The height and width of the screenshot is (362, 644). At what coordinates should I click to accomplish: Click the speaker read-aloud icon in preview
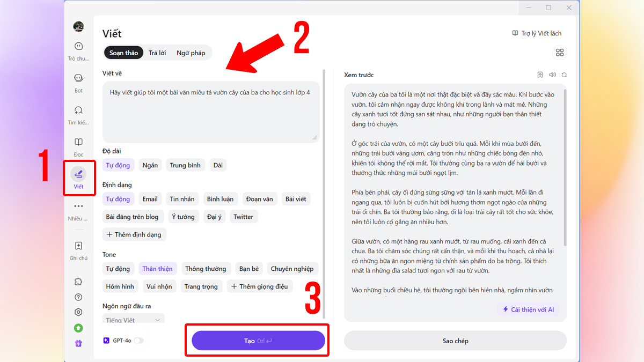552,75
